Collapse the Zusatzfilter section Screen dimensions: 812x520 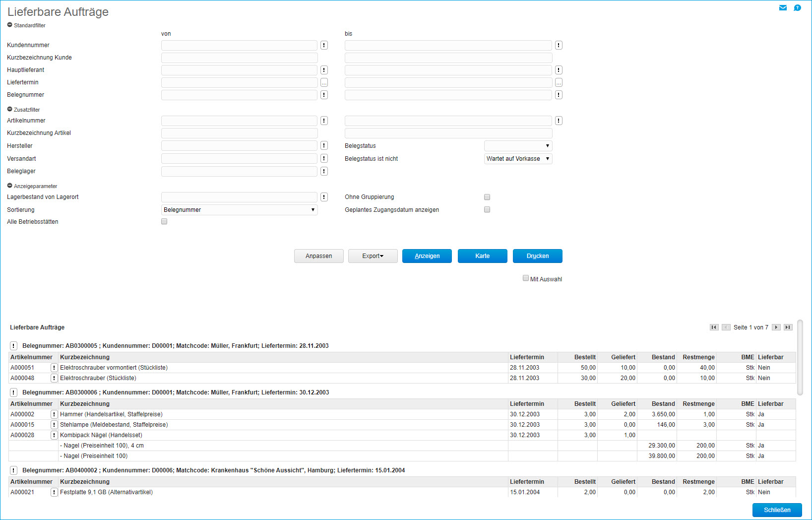pyautogui.click(x=10, y=109)
